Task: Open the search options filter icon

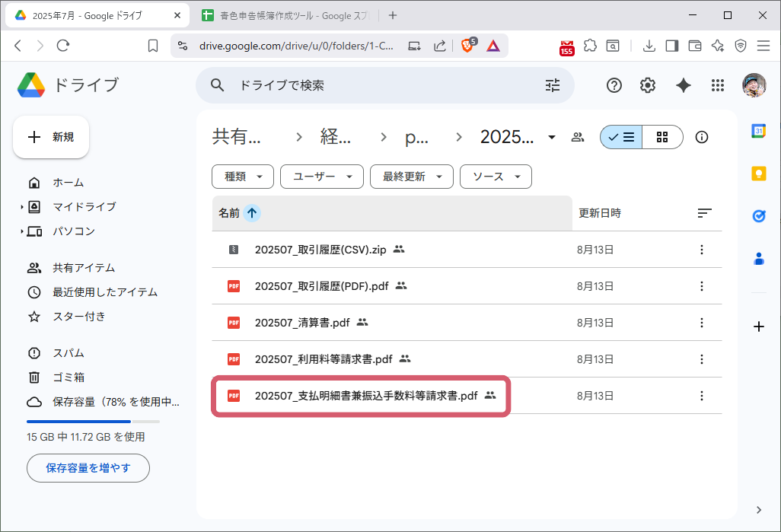Action: click(x=553, y=85)
